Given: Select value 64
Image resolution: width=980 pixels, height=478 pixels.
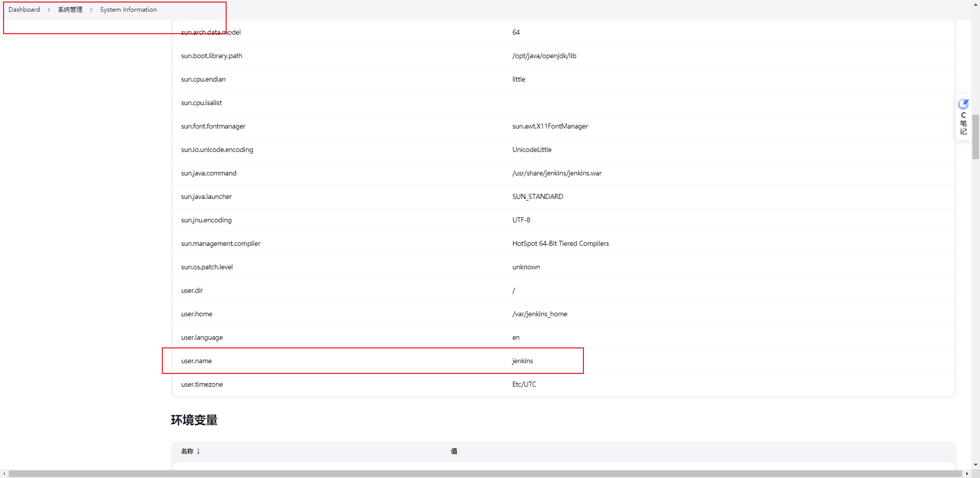Looking at the screenshot, I should click(516, 32).
